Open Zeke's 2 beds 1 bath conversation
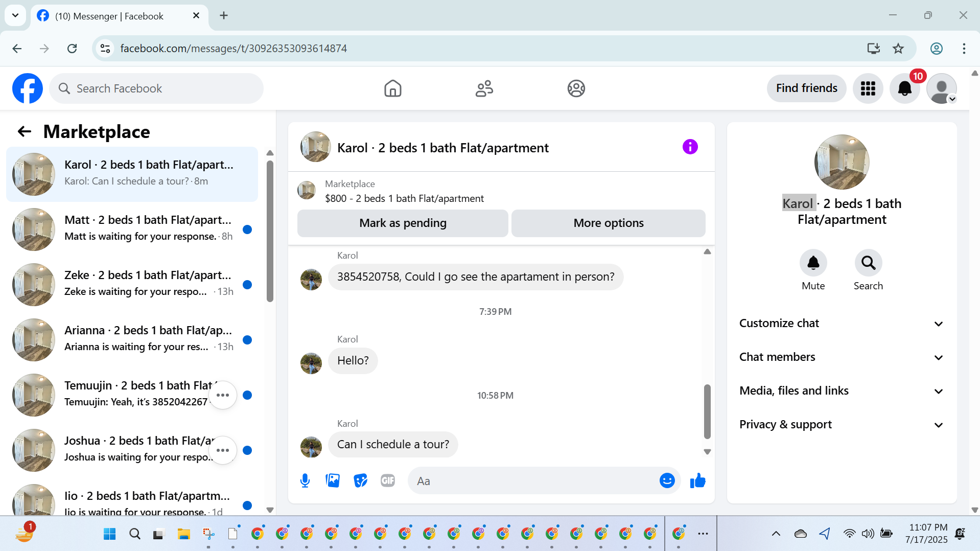The width and height of the screenshot is (980, 551). 132,285
